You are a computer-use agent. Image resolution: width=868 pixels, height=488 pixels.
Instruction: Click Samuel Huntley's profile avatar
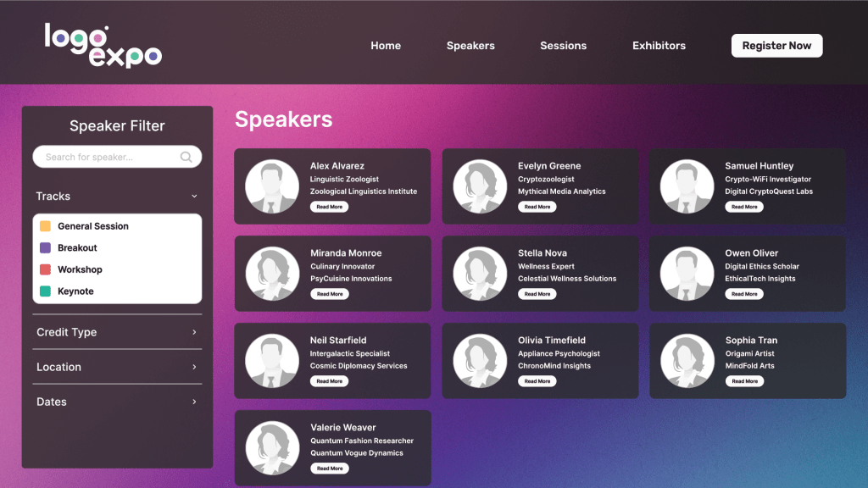coord(687,186)
